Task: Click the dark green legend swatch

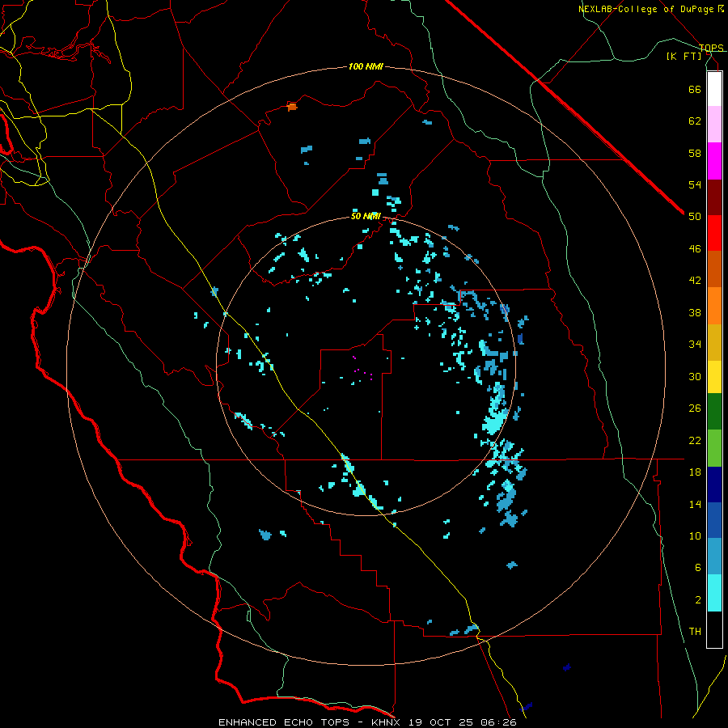Action: pyautogui.click(x=714, y=412)
